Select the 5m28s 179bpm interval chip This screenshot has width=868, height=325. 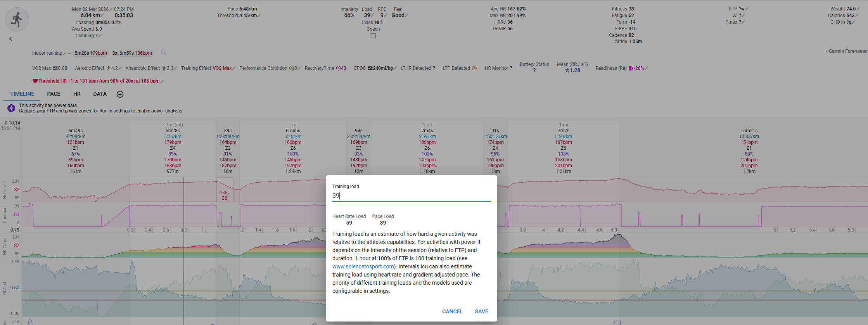[x=91, y=53]
